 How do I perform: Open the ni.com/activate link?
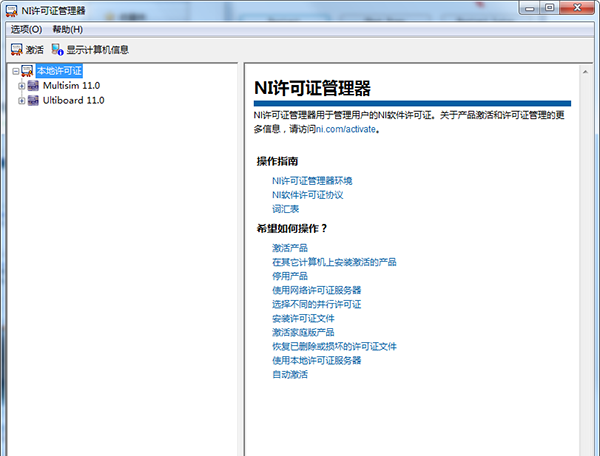coord(346,129)
